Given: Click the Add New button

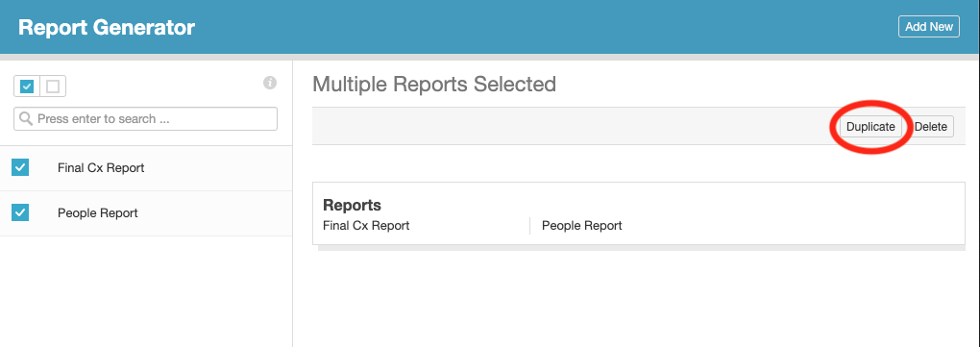Looking at the screenshot, I should click(929, 27).
